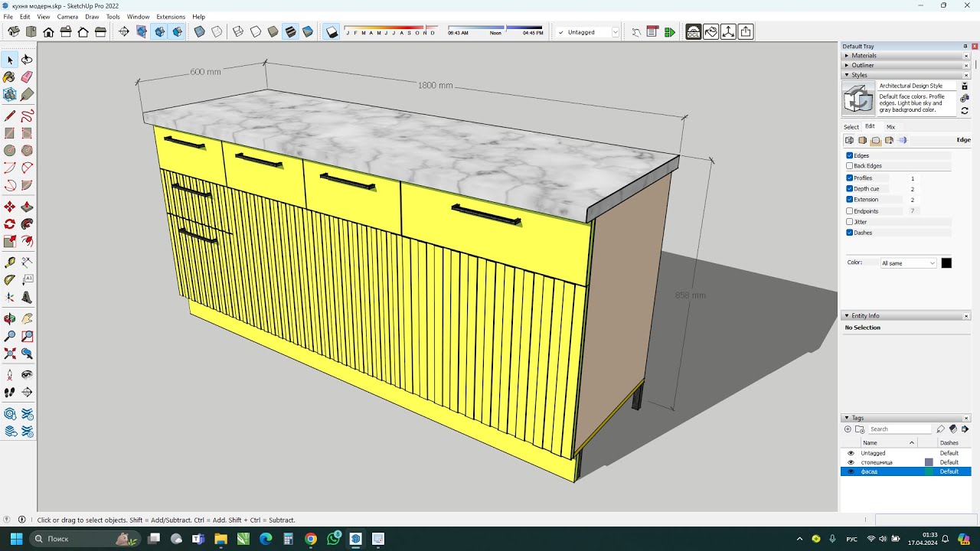Pick the Freehand drawing tool
The width and height of the screenshot is (980, 551).
27,116
